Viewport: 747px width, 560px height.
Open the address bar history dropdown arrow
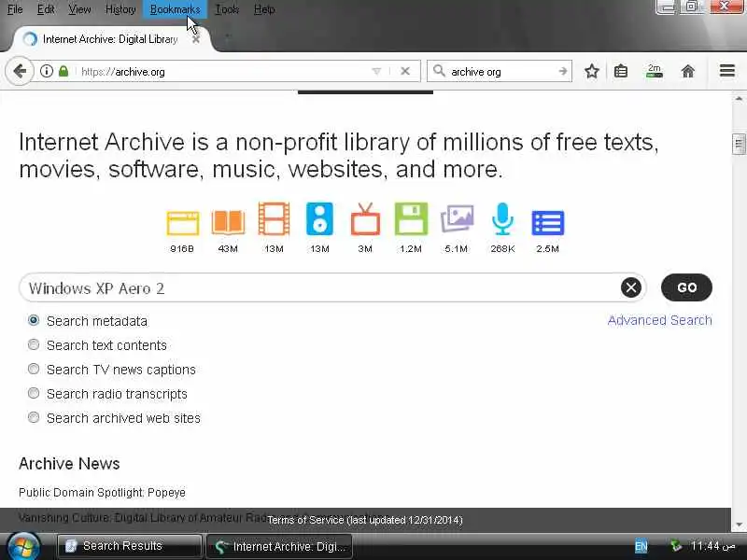pos(376,72)
